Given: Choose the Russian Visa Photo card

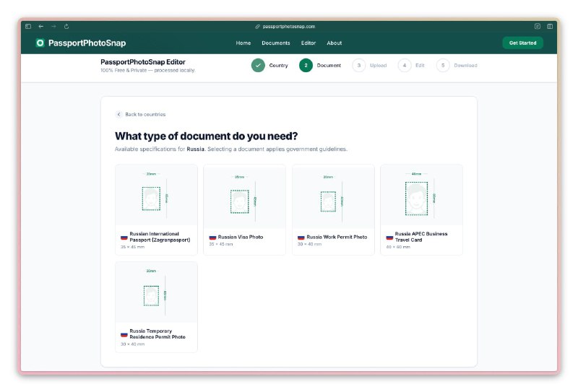Looking at the screenshot, I should pos(244,209).
